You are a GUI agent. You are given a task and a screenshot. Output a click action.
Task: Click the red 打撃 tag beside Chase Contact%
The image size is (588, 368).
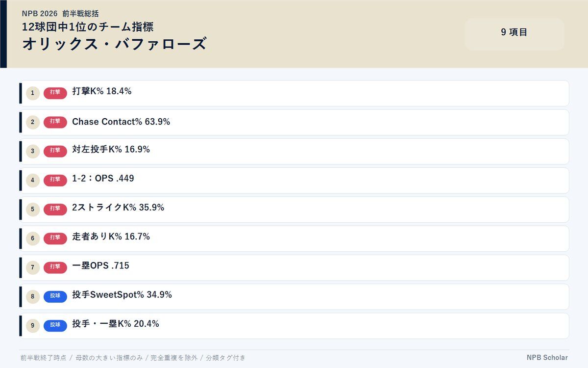point(55,122)
